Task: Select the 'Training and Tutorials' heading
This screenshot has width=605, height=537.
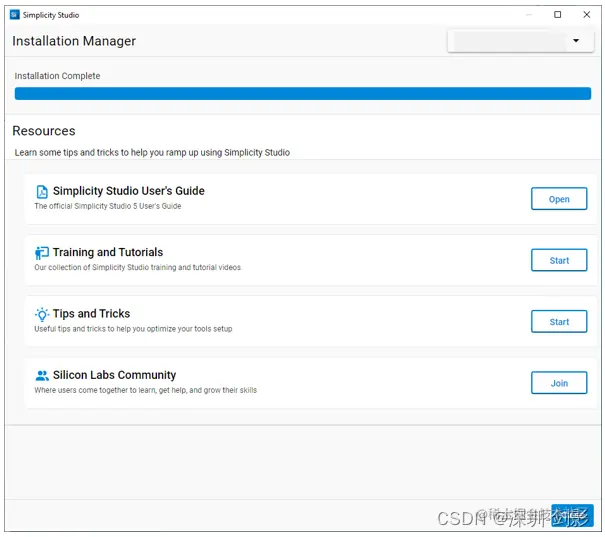Action: point(108,252)
